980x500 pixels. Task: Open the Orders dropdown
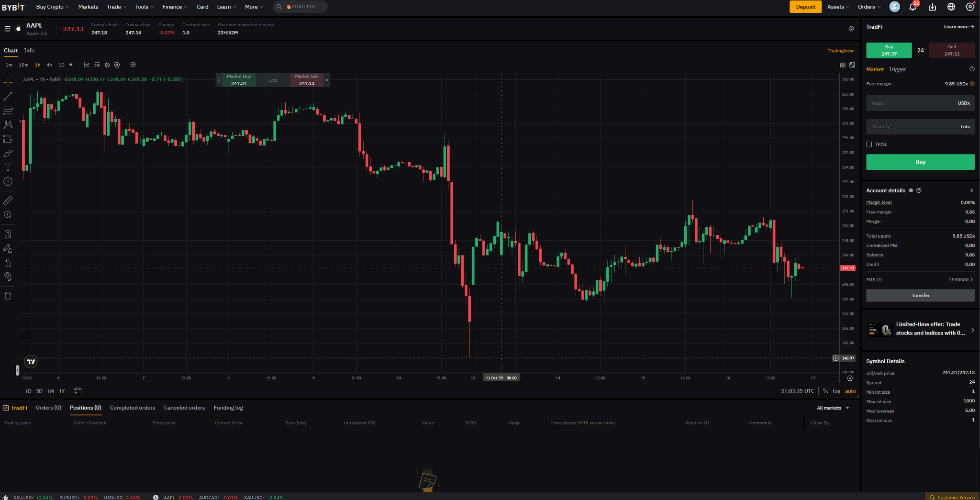869,7
